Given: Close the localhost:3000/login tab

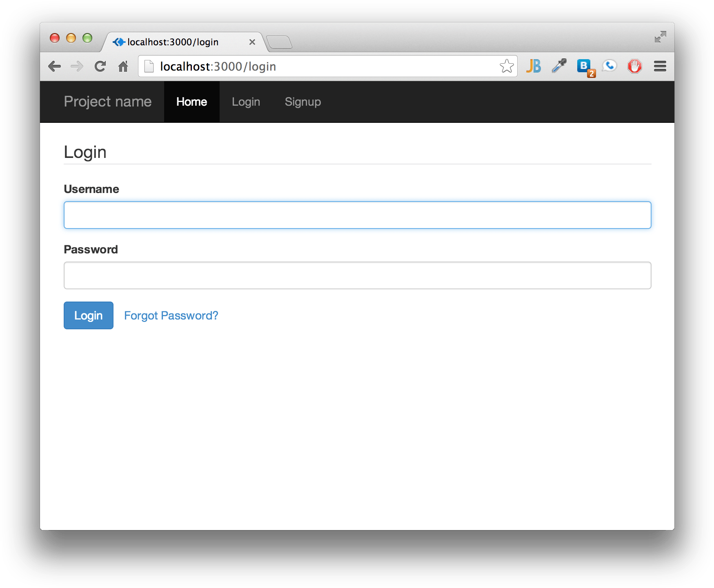Looking at the screenshot, I should [x=252, y=42].
